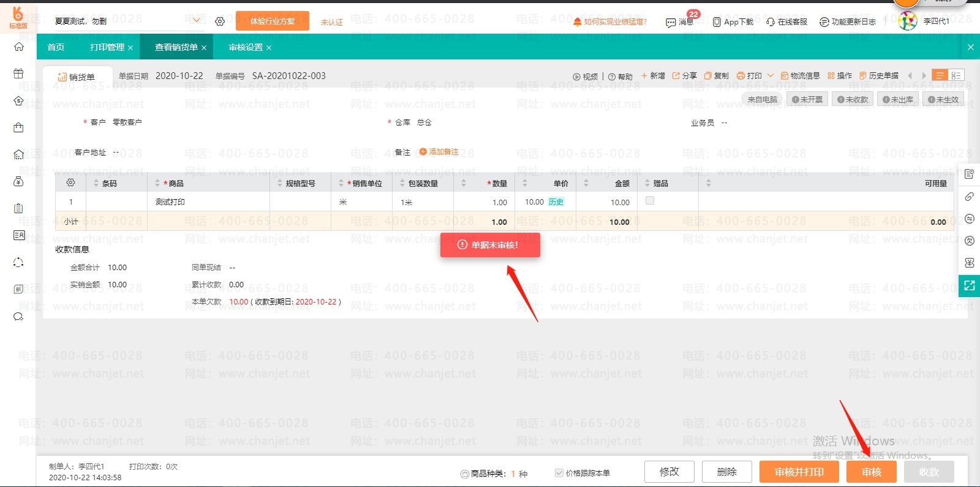The image size is (980, 487).
Task: Select the 查看销货单 tab
Action: [x=176, y=47]
